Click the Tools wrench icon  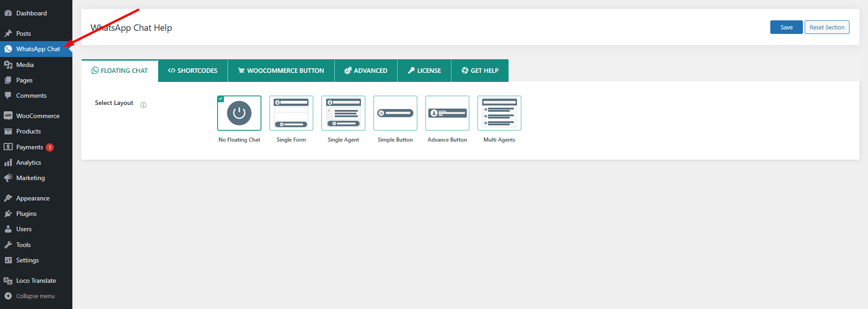[8, 245]
